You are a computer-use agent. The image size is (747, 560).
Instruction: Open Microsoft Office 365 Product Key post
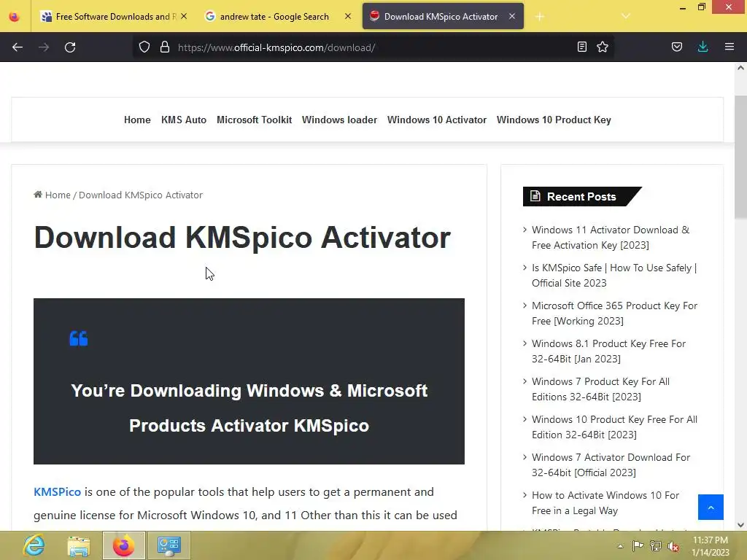[614, 314]
